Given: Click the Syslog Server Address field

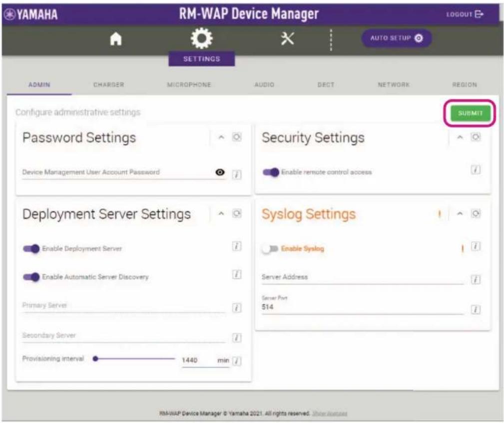Looking at the screenshot, I should click(x=363, y=278).
